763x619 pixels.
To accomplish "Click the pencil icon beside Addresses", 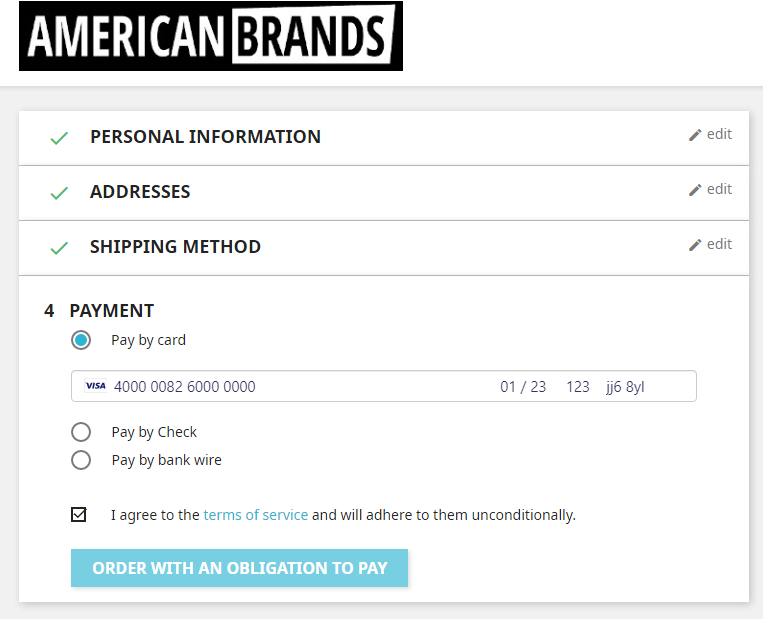I will [x=695, y=190].
